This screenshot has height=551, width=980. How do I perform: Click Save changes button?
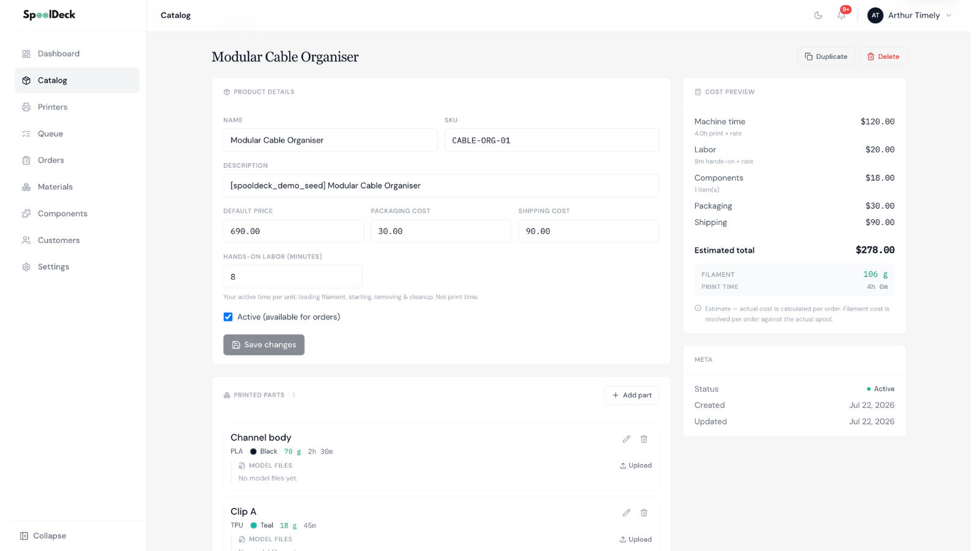[x=263, y=345]
